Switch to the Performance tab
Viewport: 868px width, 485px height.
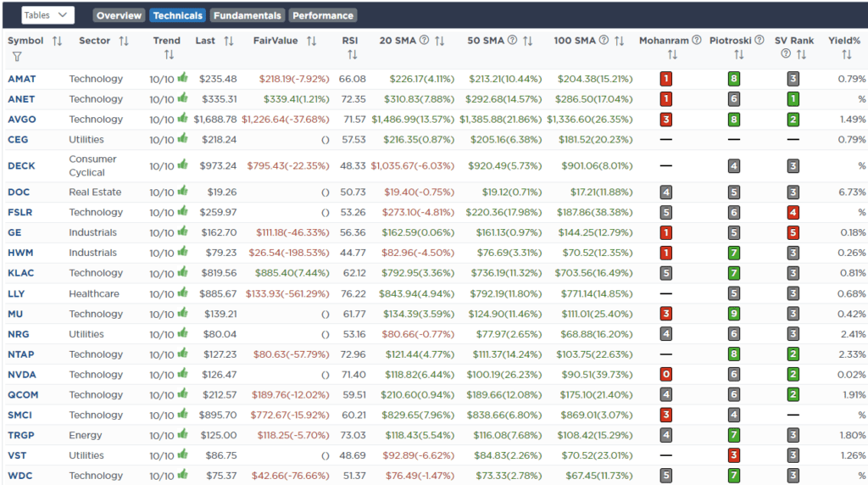point(323,15)
